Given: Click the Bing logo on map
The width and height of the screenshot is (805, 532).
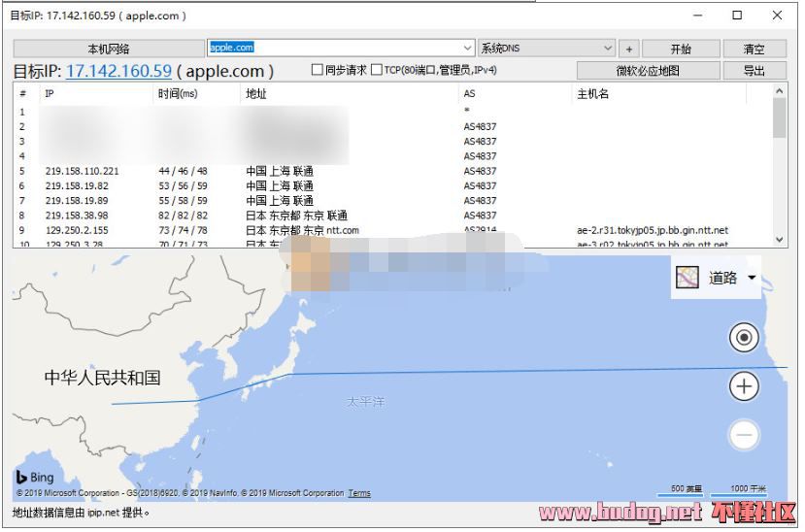Looking at the screenshot, I should click(x=35, y=477).
